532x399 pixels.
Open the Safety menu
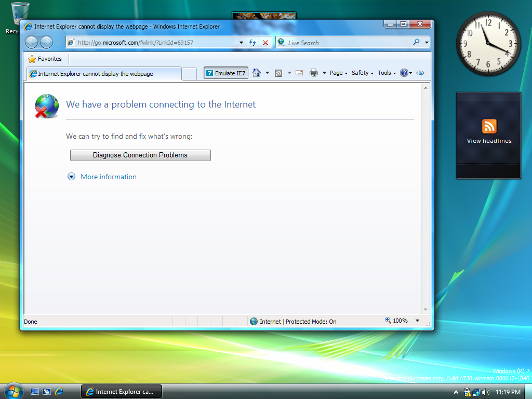pyautogui.click(x=362, y=73)
